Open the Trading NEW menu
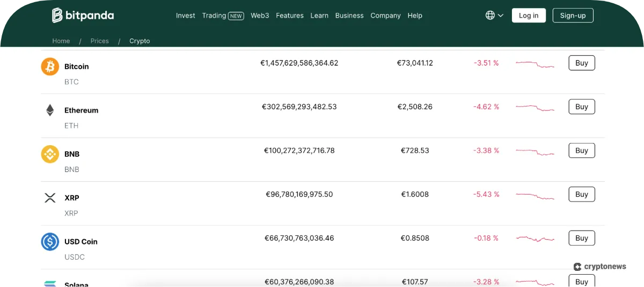The width and height of the screenshot is (644, 287). point(223,16)
